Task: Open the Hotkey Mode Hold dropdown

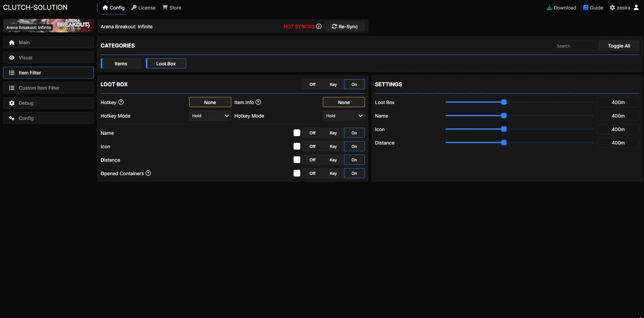Action: [210, 116]
